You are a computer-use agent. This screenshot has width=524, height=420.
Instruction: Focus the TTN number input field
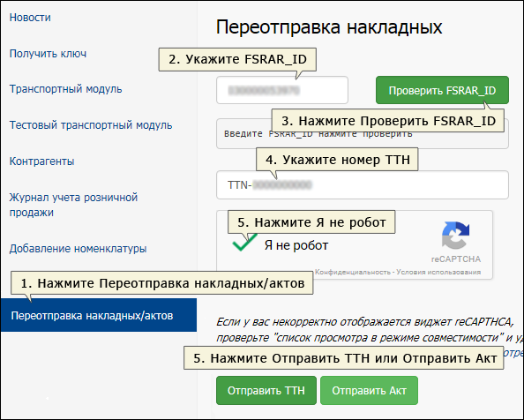point(363,185)
